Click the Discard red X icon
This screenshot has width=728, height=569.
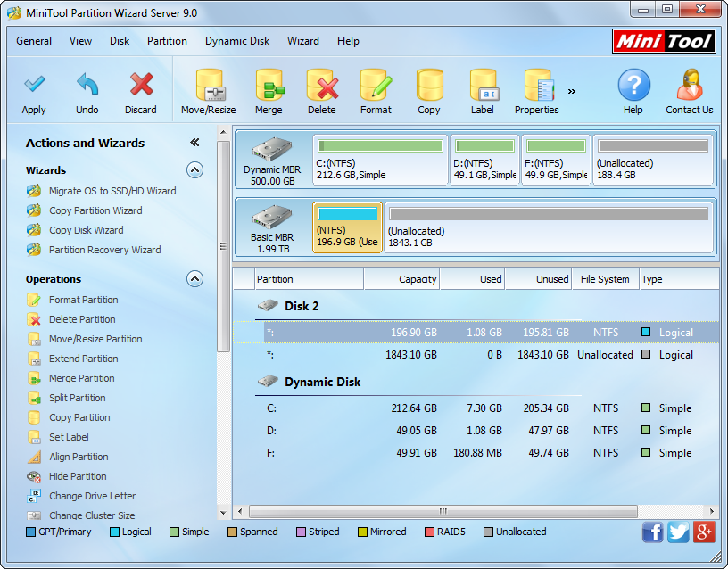[141, 84]
